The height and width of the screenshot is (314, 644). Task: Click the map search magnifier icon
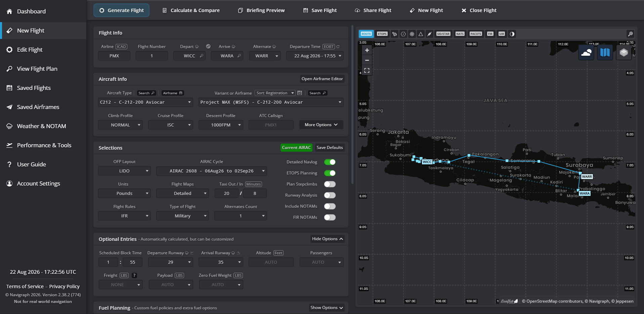click(x=630, y=34)
